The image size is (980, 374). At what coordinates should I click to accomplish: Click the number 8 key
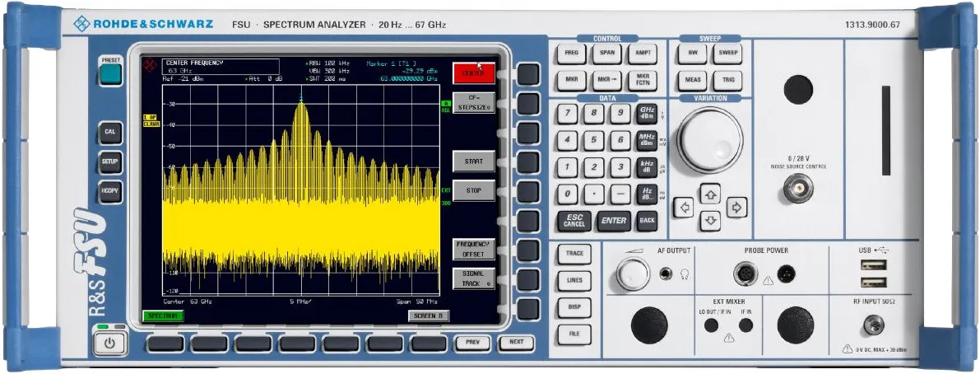[594, 114]
